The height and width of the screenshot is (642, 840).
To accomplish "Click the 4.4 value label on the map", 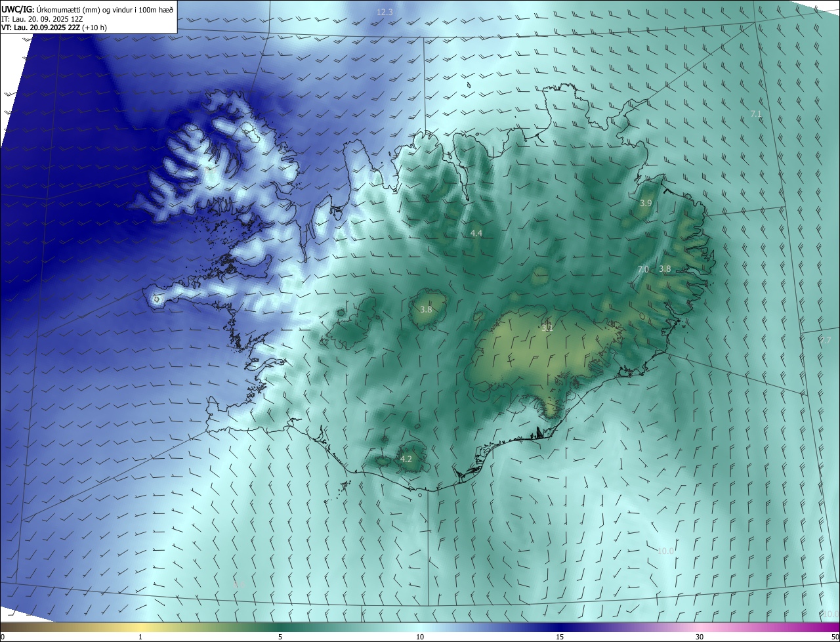I will [x=476, y=234].
